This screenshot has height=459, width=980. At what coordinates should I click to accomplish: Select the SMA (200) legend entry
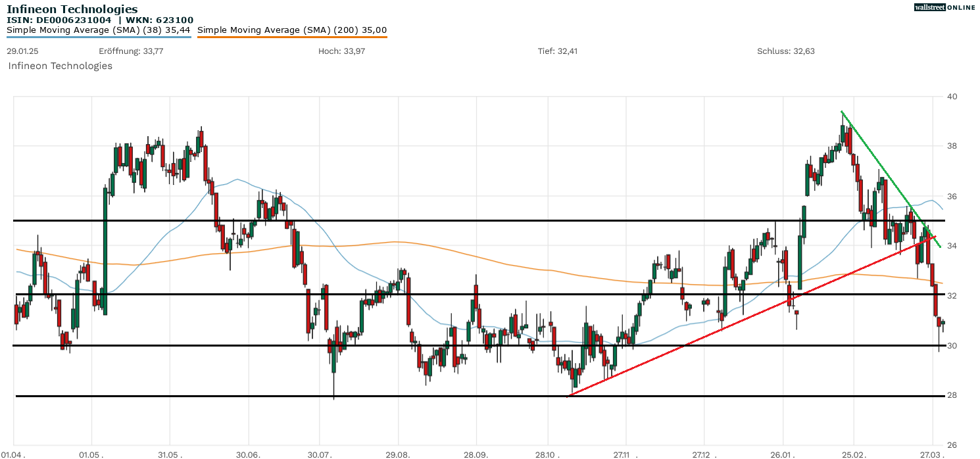click(x=292, y=30)
